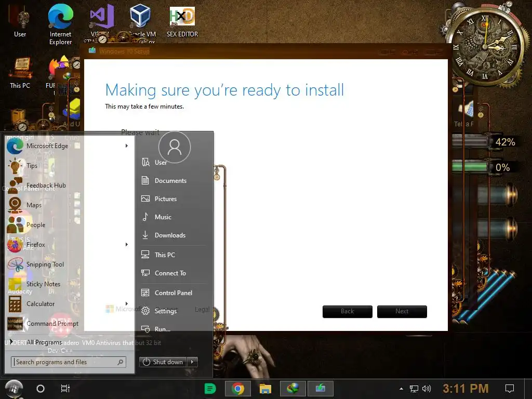Expand the Firefox jump list arrow
This screenshot has height=399, width=532.
pyautogui.click(x=127, y=244)
